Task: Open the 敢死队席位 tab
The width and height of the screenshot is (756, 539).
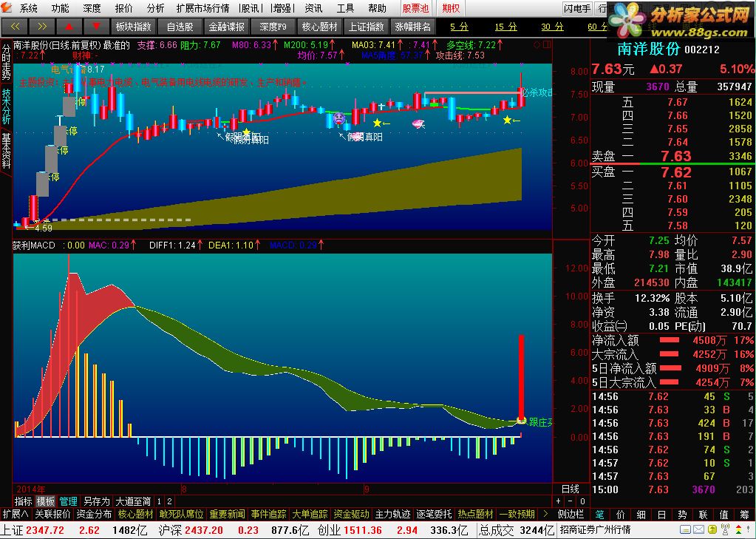Action: click(x=181, y=515)
